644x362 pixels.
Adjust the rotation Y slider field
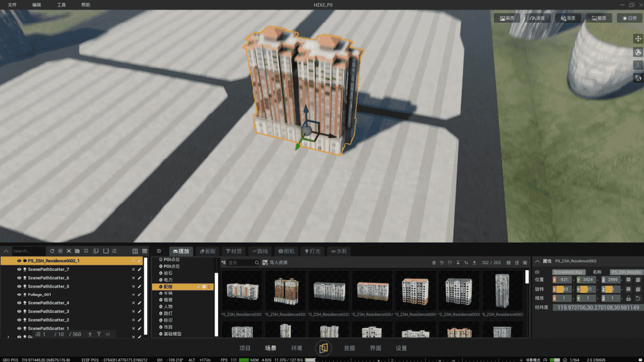click(587, 289)
